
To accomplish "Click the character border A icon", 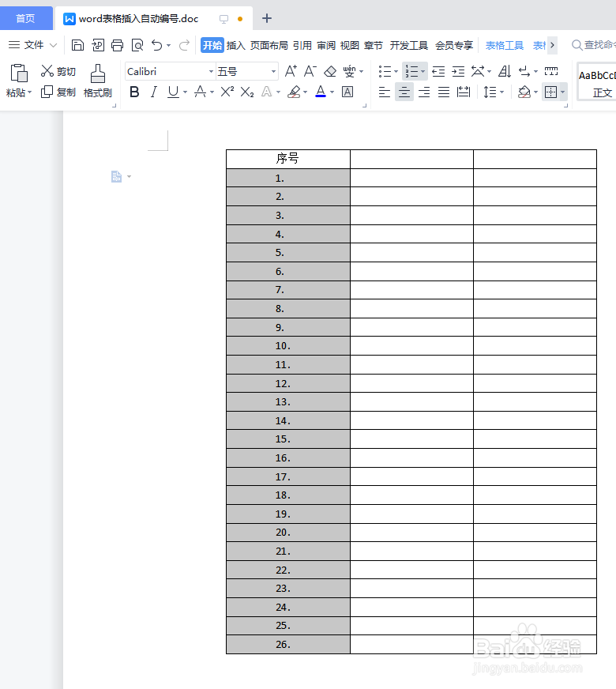I will tap(347, 92).
